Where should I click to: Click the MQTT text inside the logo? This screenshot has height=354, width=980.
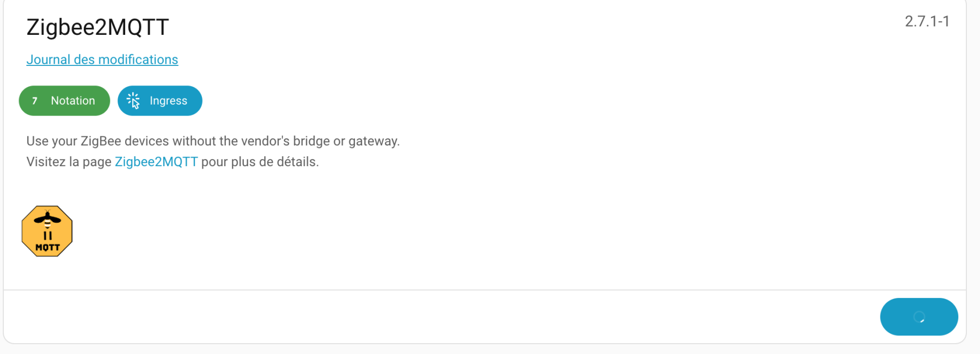tap(47, 248)
